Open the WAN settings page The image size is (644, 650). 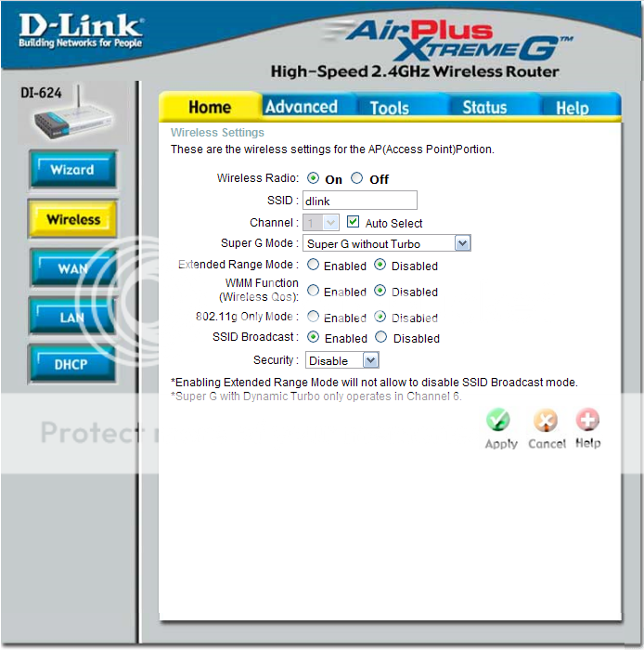[x=72, y=268]
